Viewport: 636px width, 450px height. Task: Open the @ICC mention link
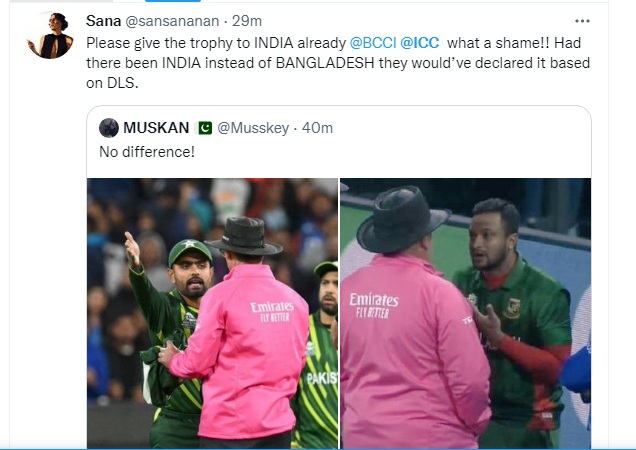[419, 43]
